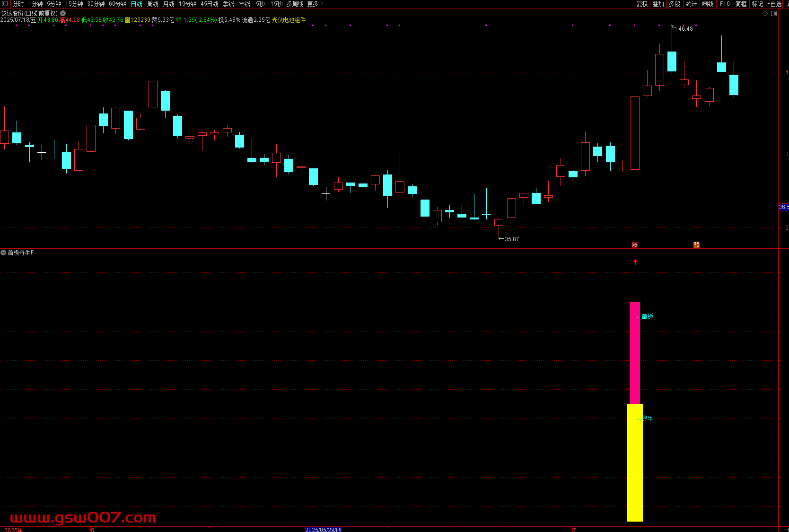The width and height of the screenshot is (789, 532).
Task: Toggle the left sidebar panel icon
Action: [5, 4]
